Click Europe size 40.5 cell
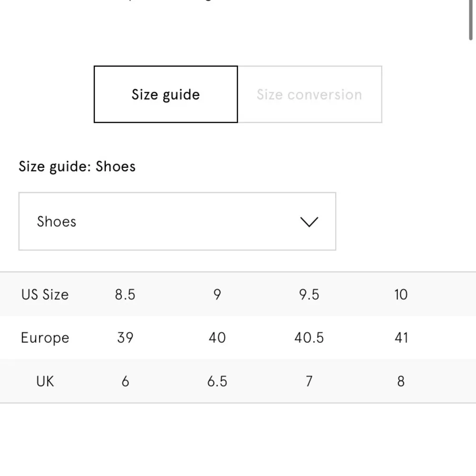This screenshot has width=476, height=476. tap(309, 337)
